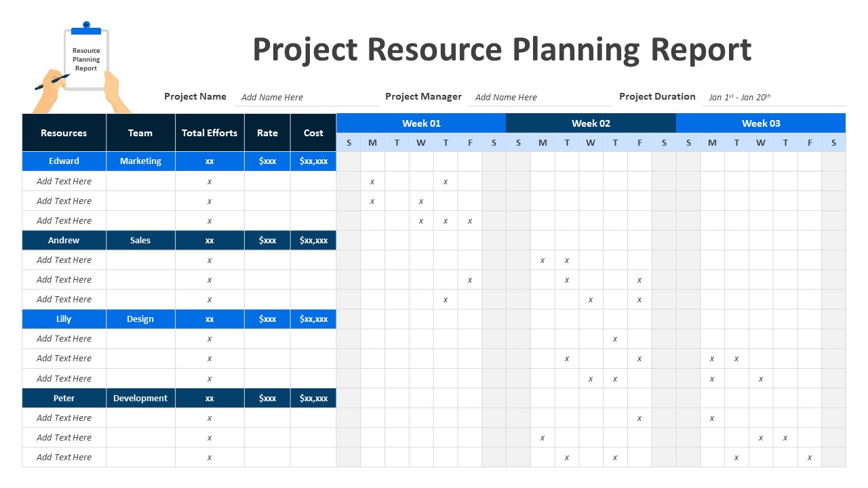Click the Sales team cell
Viewport: 868px width, 488px height.
coord(140,241)
